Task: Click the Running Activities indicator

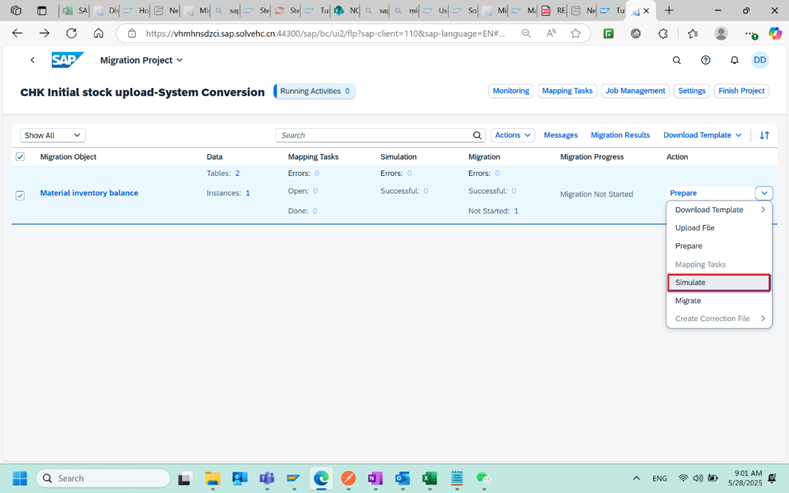Action: point(314,91)
